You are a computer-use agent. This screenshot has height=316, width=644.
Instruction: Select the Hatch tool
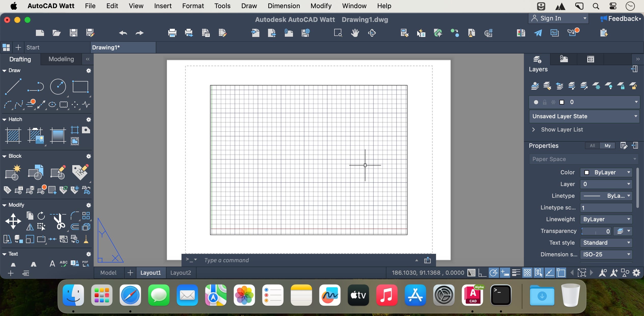pyautogui.click(x=13, y=136)
